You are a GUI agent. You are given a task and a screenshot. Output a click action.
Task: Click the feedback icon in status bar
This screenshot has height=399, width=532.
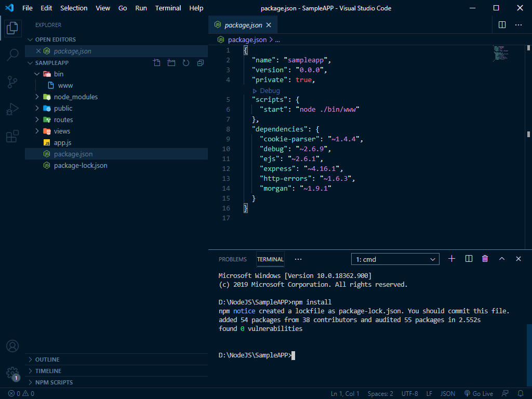pyautogui.click(x=505, y=394)
